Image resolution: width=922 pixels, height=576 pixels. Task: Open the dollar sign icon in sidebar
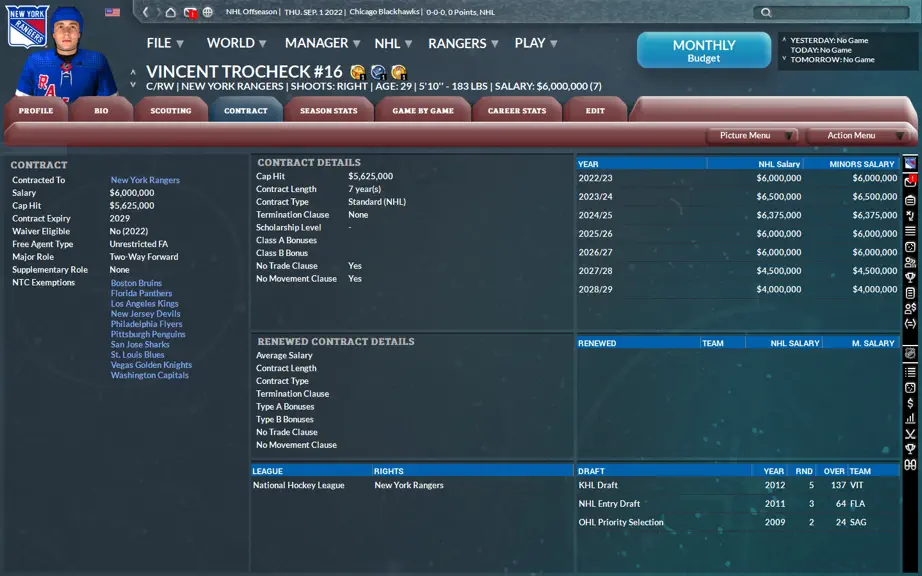pyautogui.click(x=910, y=403)
